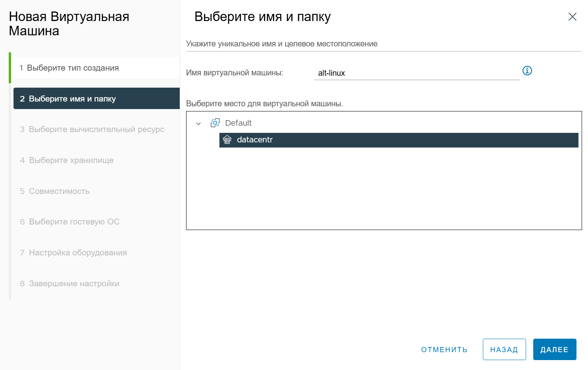The height and width of the screenshot is (370, 588).
Task: Select the Default node label in tree
Action: pos(238,123)
